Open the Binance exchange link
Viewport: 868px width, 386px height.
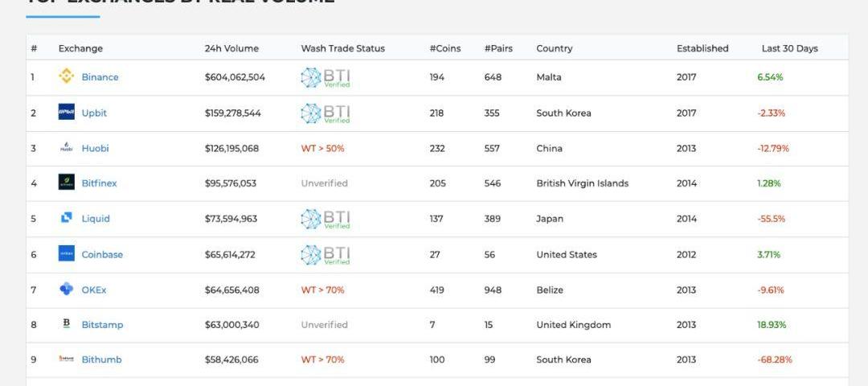pos(100,77)
